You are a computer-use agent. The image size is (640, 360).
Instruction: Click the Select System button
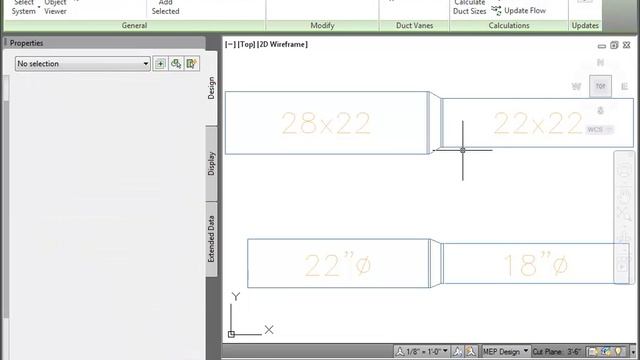click(23, 7)
